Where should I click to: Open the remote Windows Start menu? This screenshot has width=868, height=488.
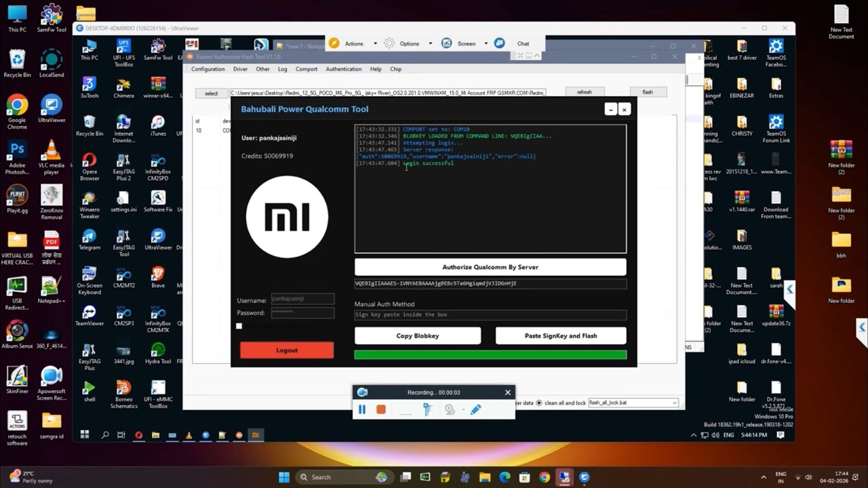(85, 435)
